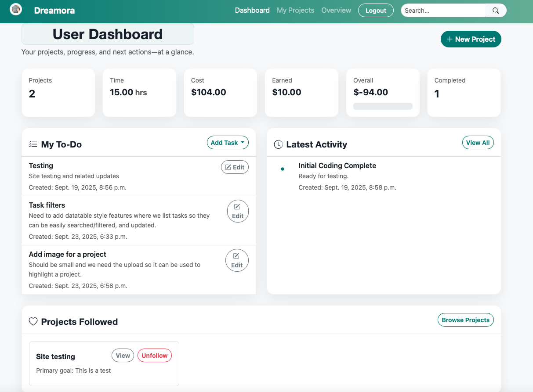
Task: Open the Add Task dropdown
Action: [228, 142]
